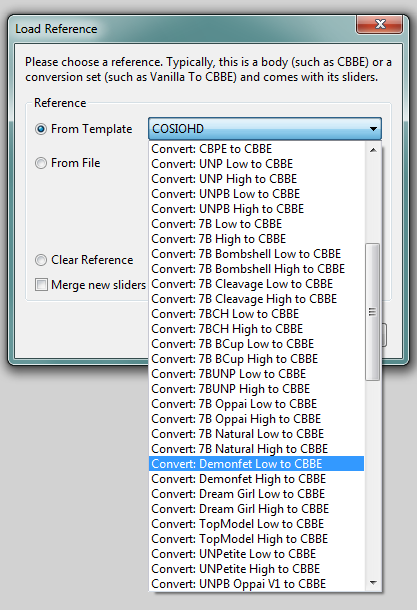Click the dropdown list scrollbar thumb
417x610 pixels.
373,312
